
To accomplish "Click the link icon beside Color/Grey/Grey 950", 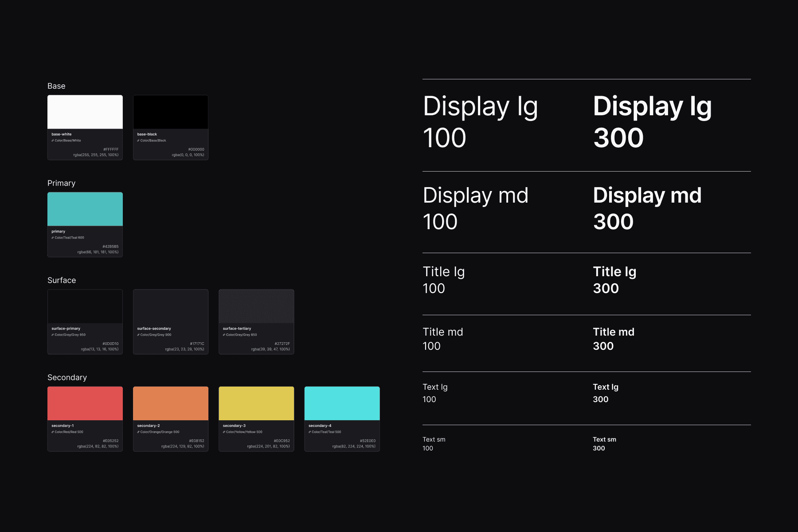I will [53, 335].
